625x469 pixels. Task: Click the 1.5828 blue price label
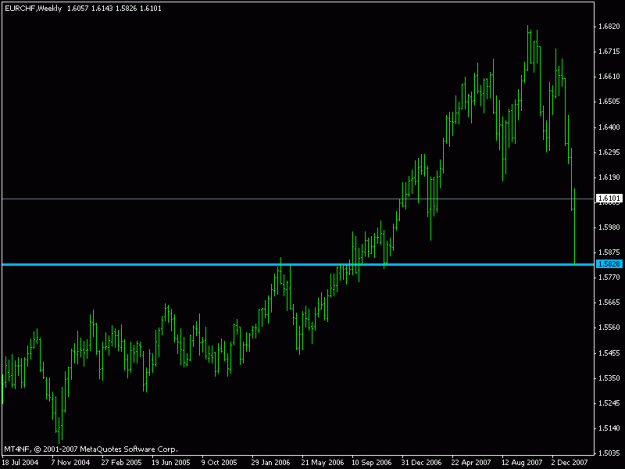pos(609,264)
